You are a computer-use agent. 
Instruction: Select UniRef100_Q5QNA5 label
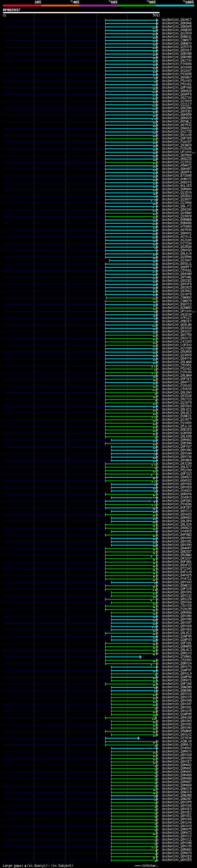click(x=177, y=731)
